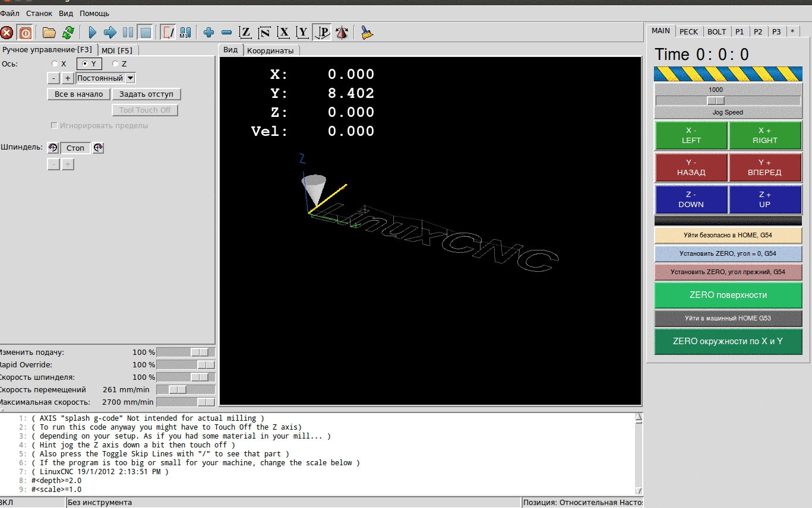This screenshot has width=812, height=508.
Task: Click Уйти безопасно в HOME, G54
Action: coord(728,235)
